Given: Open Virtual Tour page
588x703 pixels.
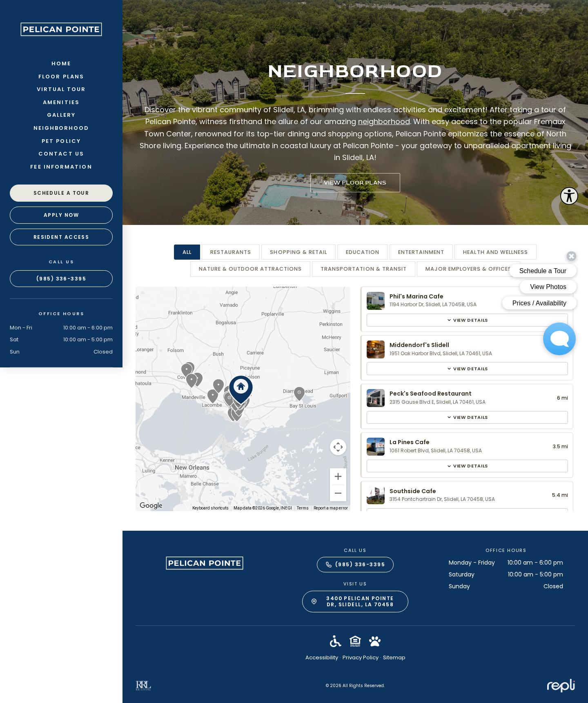Looking at the screenshot, I should click(x=61, y=89).
